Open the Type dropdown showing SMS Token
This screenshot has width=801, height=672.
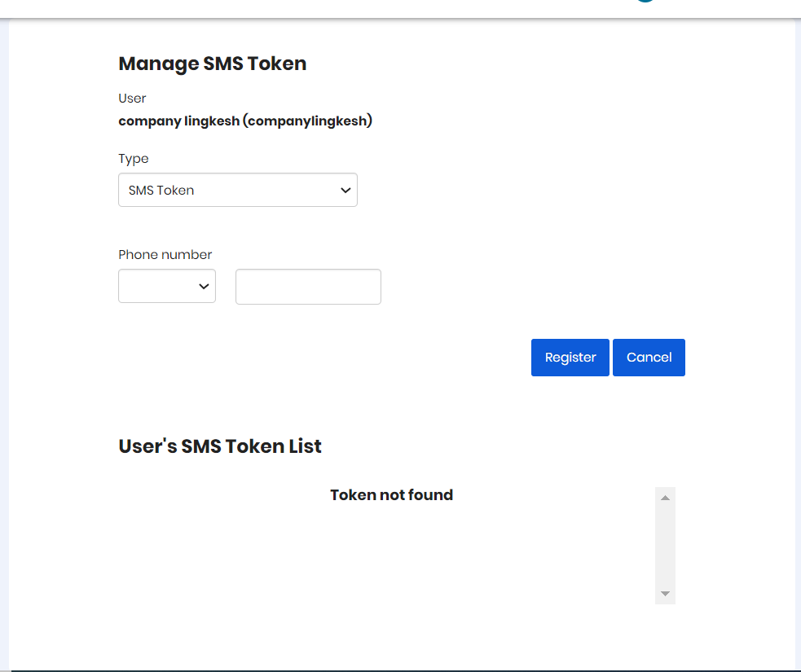[238, 190]
